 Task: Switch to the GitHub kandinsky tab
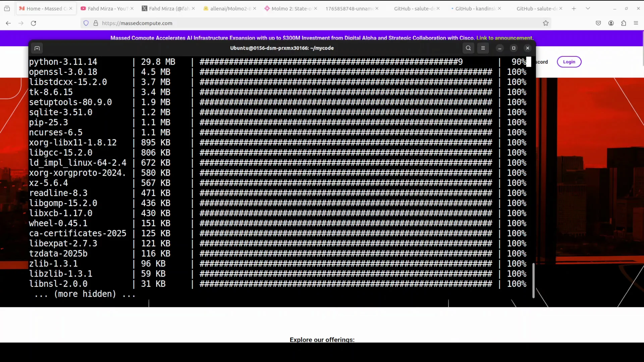(x=474, y=8)
